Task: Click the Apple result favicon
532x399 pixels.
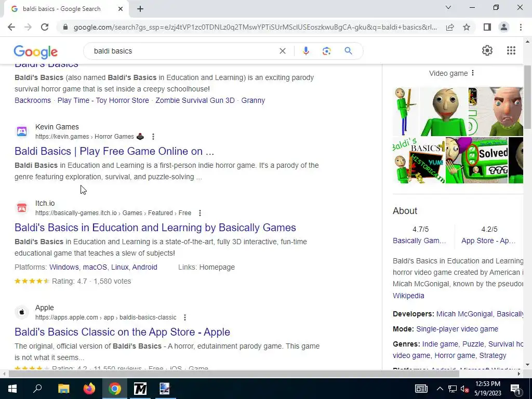Action: (x=22, y=312)
